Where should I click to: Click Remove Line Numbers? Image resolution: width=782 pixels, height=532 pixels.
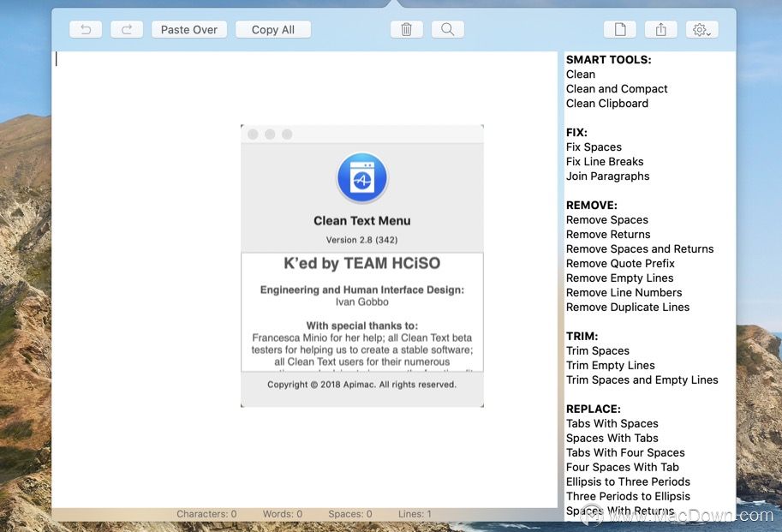(x=624, y=293)
